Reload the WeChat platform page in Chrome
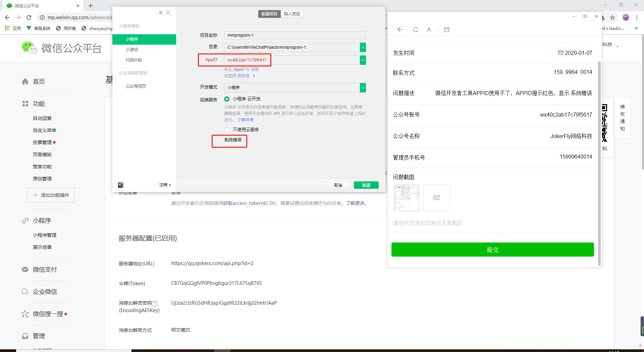Viewport: 644px width, 352px height. coord(29,17)
